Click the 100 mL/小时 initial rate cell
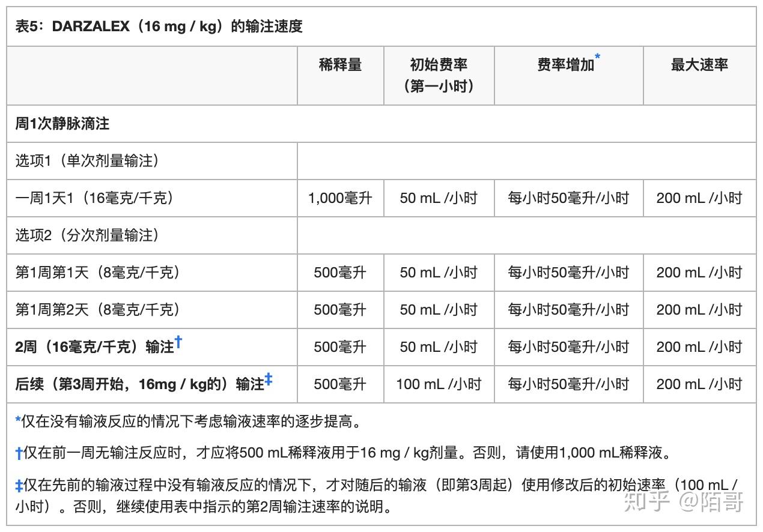The image size is (763, 532). [x=439, y=384]
